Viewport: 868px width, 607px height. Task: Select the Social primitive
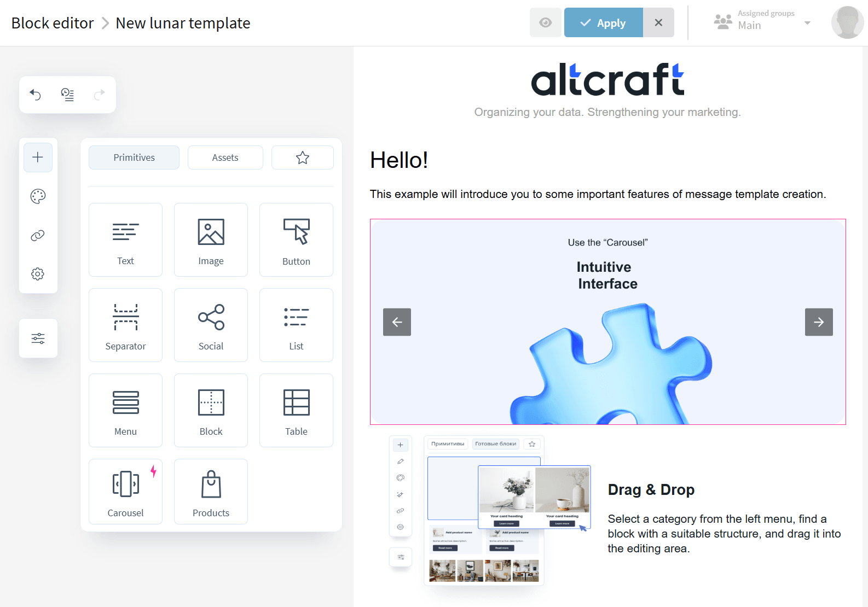[x=211, y=325]
